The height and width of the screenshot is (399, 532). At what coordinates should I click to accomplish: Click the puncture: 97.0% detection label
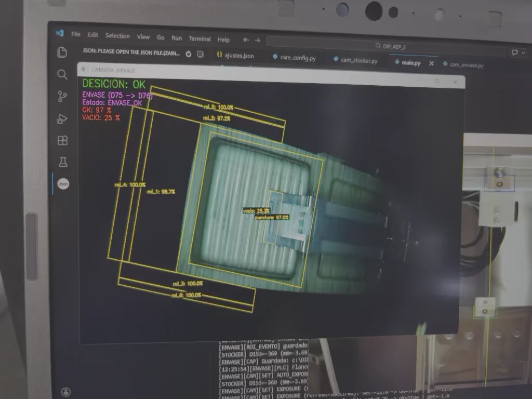(x=272, y=218)
